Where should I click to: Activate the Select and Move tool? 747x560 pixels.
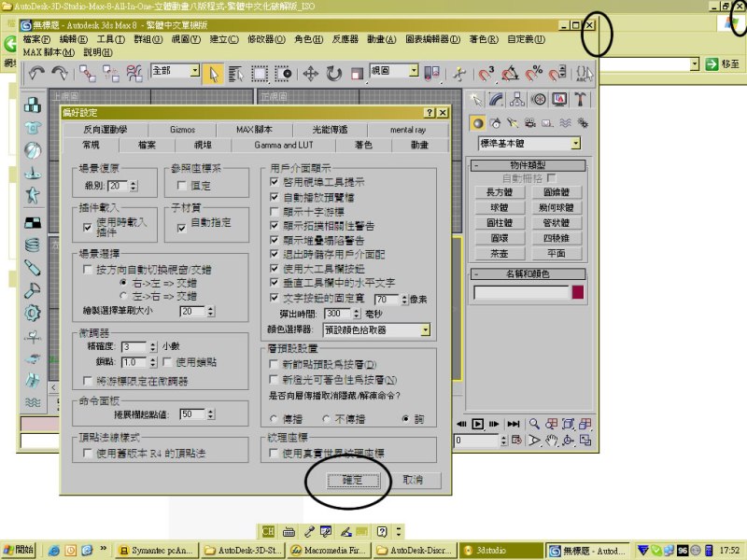pyautogui.click(x=311, y=75)
